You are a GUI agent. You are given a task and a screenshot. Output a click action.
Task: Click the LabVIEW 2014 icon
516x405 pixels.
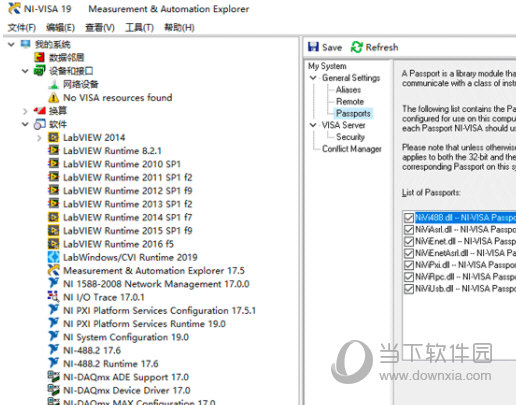pos(53,137)
